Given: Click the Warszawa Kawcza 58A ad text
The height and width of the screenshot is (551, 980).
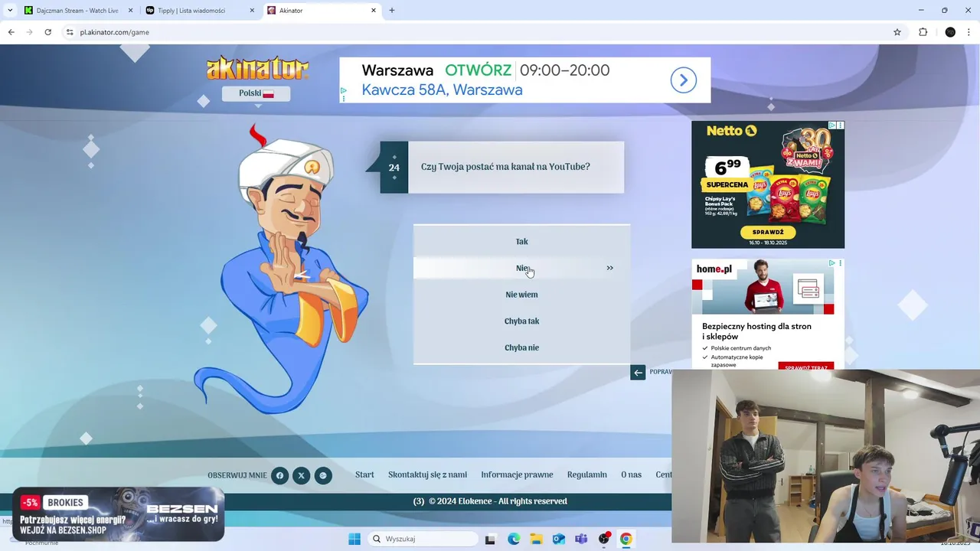Looking at the screenshot, I should [442, 90].
